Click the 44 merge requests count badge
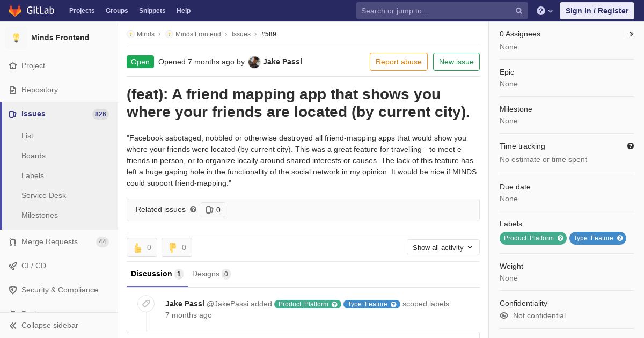Viewport: 644px width, 338px height. coord(103,242)
